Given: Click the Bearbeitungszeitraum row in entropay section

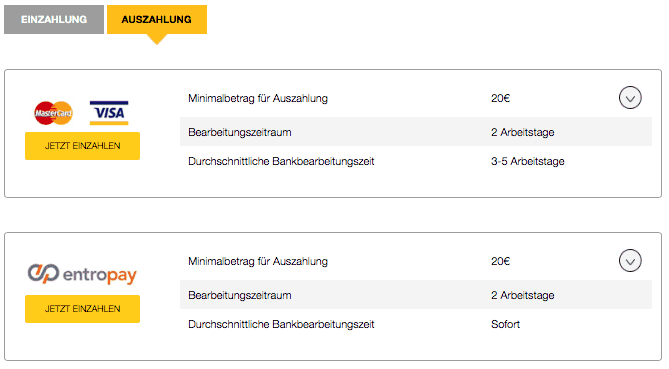Looking at the screenshot, I should [x=416, y=295].
